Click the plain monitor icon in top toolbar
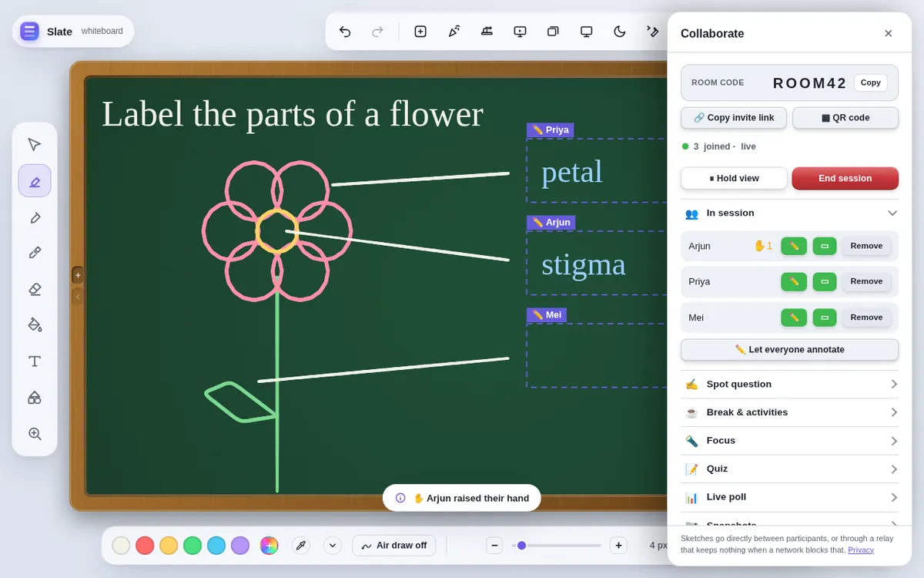Screen dimensions: 924x578 pos(587,32)
